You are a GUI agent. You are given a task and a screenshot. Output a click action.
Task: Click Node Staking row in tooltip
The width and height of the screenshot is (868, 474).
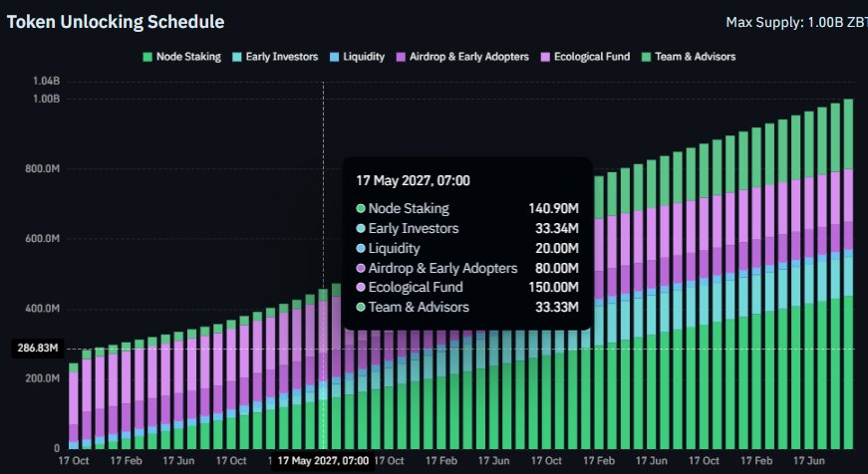(x=467, y=208)
